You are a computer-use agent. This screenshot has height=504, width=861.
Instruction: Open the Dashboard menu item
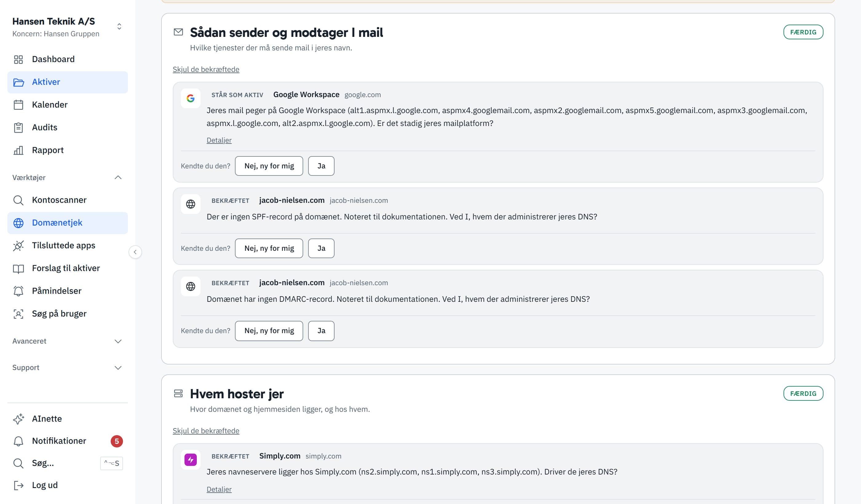click(68, 59)
